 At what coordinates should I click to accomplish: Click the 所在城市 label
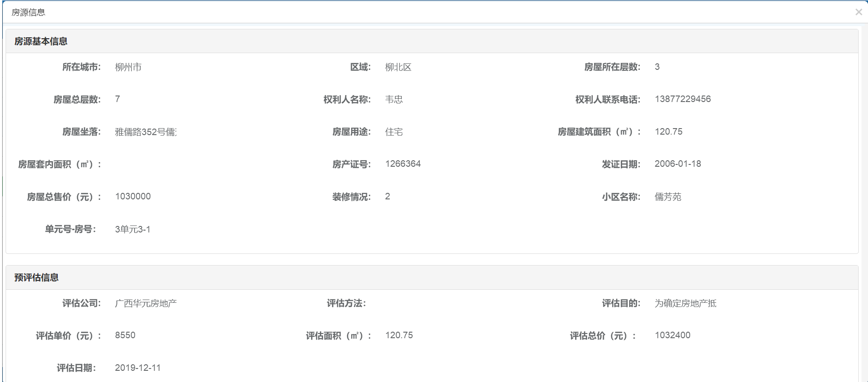81,67
